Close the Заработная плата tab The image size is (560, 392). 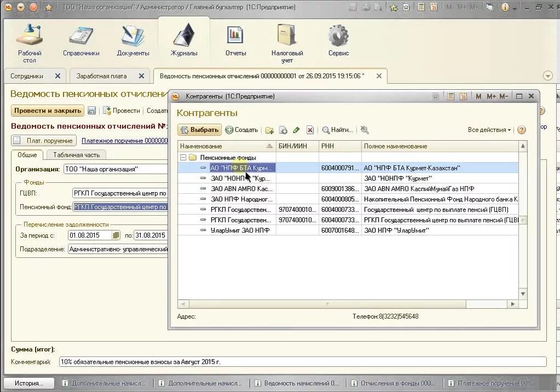pyautogui.click(x=141, y=76)
